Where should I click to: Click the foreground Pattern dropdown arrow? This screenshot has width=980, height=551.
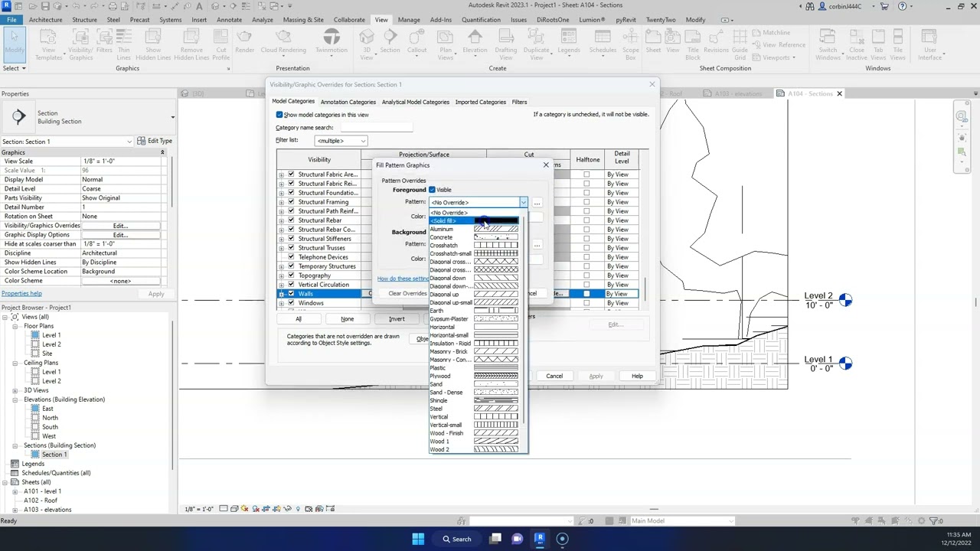click(523, 203)
